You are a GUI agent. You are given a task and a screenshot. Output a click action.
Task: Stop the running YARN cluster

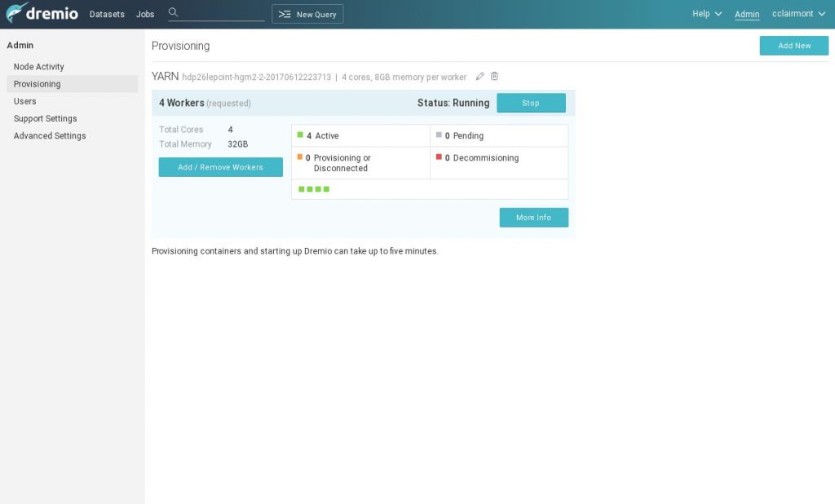(531, 103)
